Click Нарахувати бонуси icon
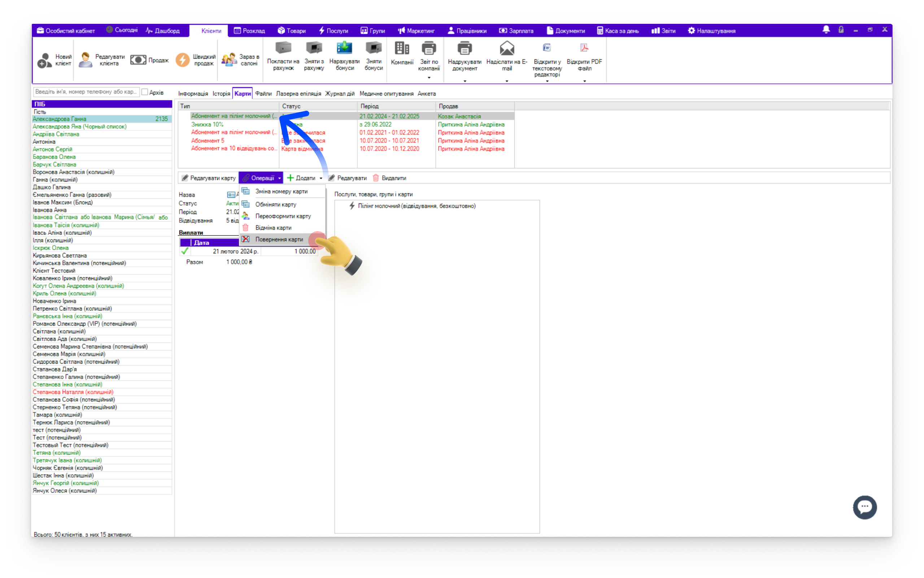 (x=344, y=48)
